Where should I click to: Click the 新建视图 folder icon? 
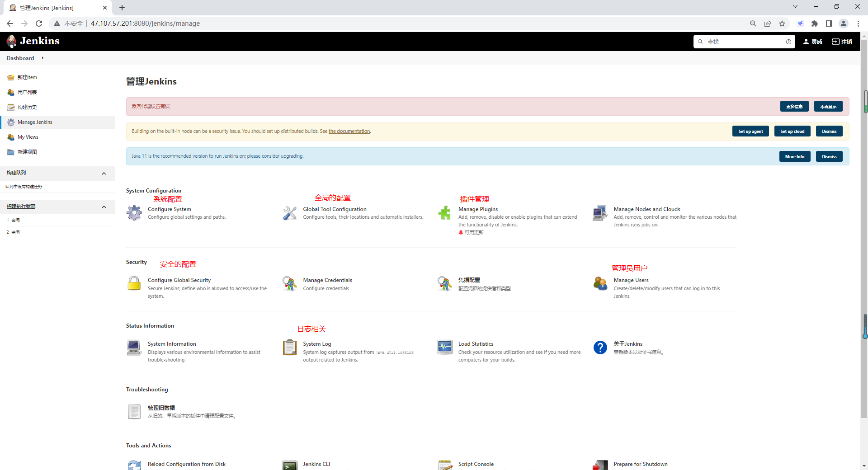(11, 152)
